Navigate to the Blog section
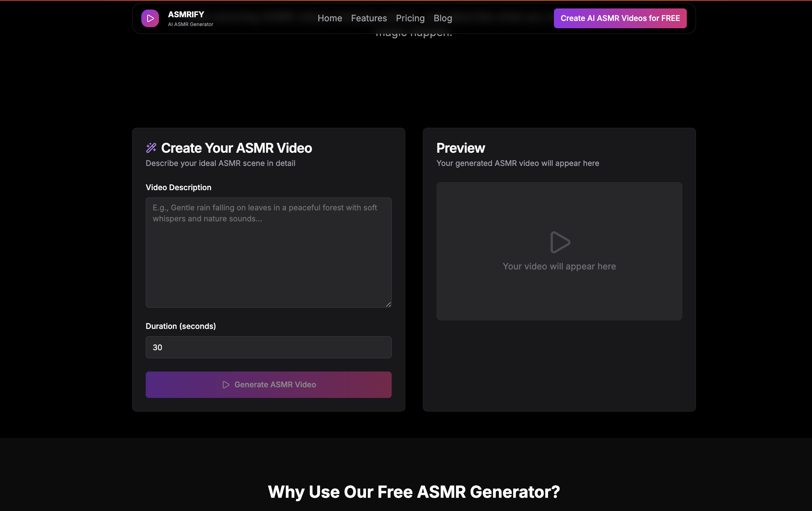Screen dimensions: 812x511 442,18
